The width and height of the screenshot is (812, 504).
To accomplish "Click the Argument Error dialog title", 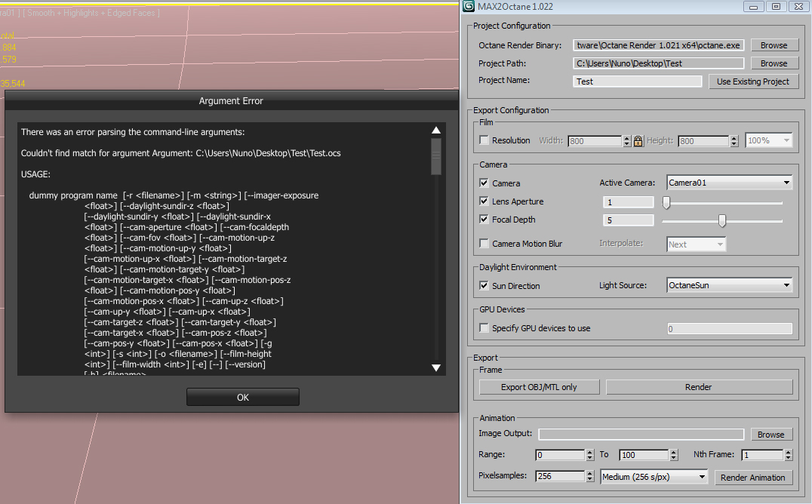I will (231, 101).
